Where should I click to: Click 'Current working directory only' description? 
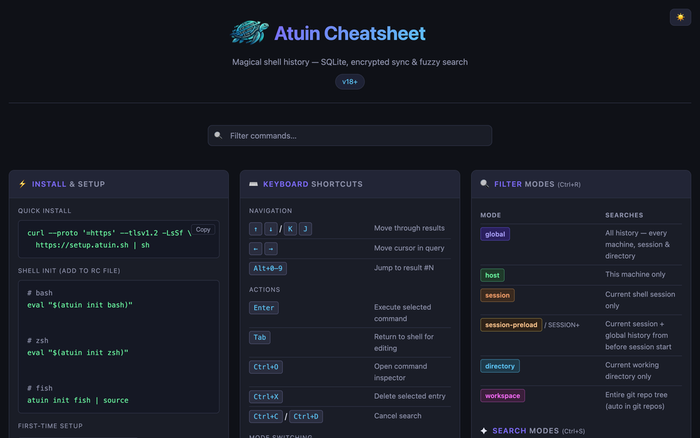pos(632,371)
